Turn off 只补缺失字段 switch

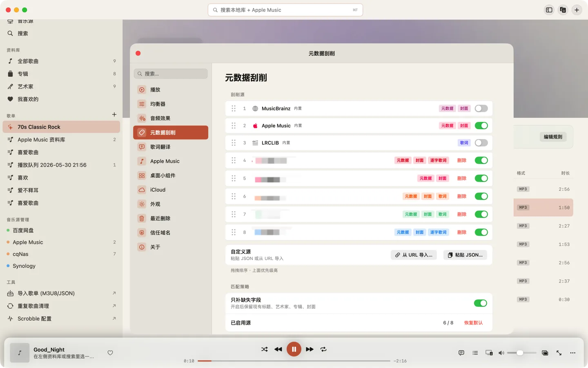[481, 303]
